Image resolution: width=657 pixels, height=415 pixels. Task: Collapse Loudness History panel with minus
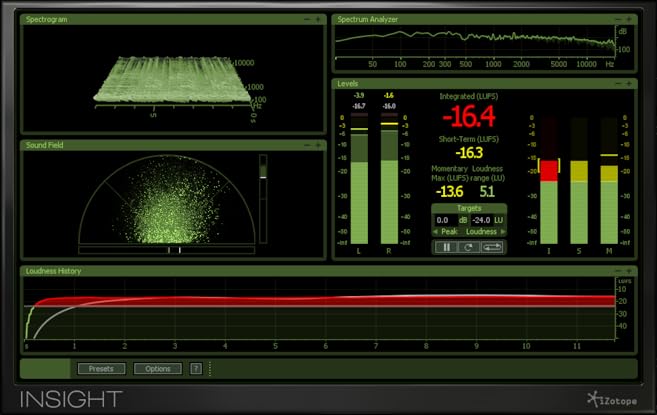(x=618, y=271)
